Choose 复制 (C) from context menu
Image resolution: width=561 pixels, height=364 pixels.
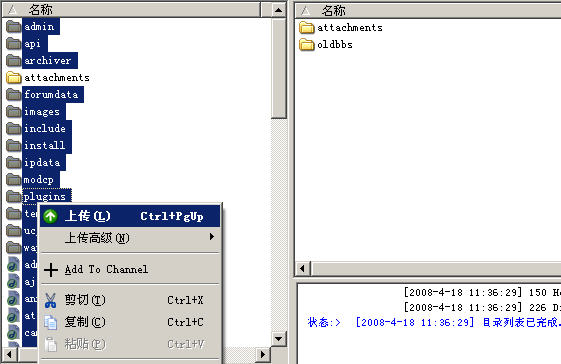[130, 322]
